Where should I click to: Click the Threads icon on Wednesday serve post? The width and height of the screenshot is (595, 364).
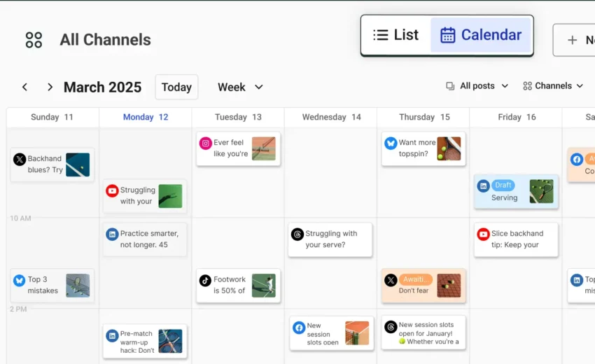297,234
